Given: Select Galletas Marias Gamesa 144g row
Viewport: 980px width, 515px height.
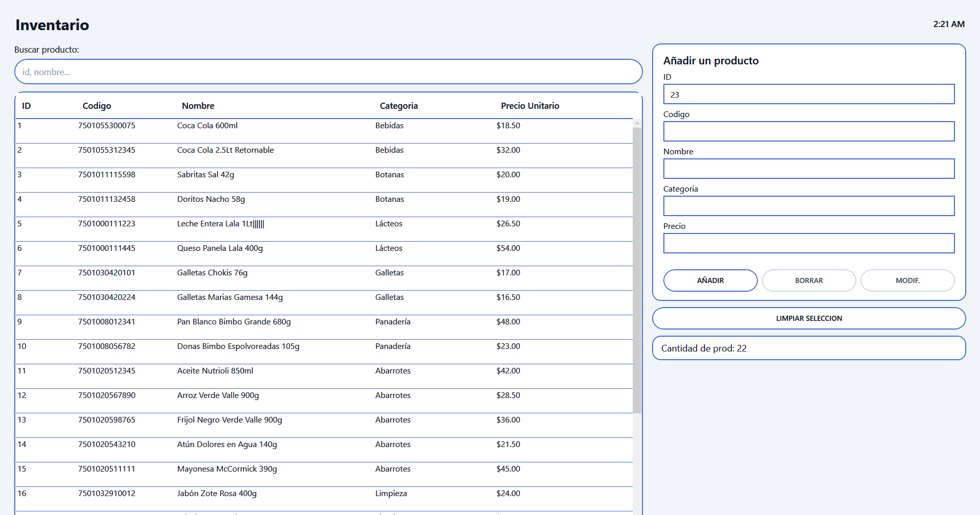Looking at the screenshot, I should coord(324,303).
